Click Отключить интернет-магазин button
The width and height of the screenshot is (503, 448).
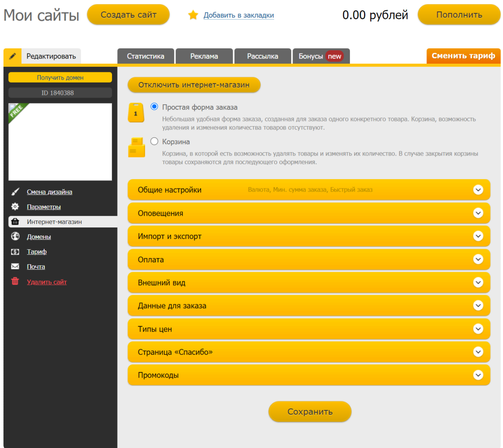pyautogui.click(x=194, y=85)
